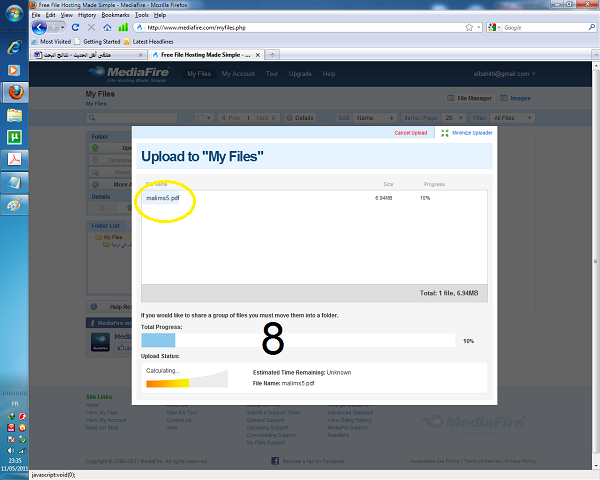Viewport: 600px width, 480px height.
Task: Open Windows Explorer folder taskbar icon
Action: (14, 115)
